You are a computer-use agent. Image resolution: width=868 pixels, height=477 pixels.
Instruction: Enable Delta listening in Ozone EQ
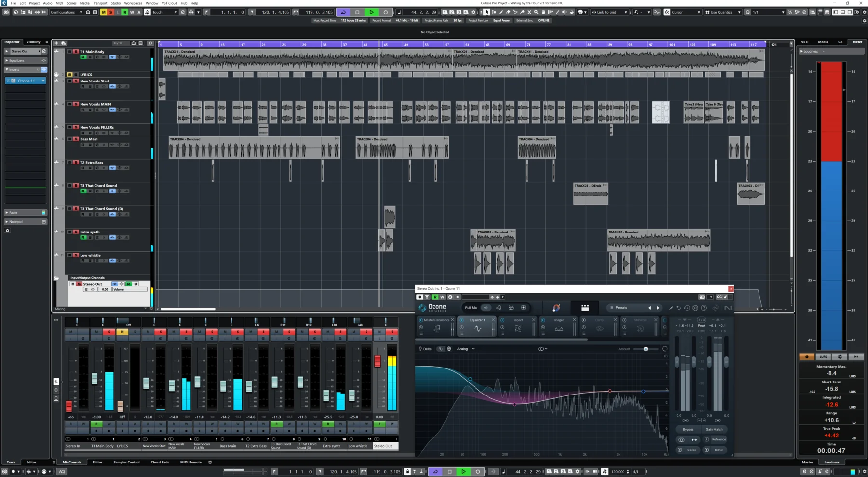click(425, 349)
